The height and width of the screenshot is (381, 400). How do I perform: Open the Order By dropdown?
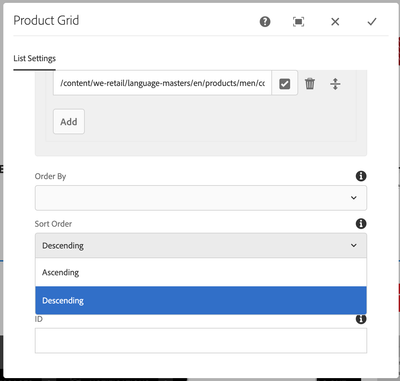[x=201, y=198]
